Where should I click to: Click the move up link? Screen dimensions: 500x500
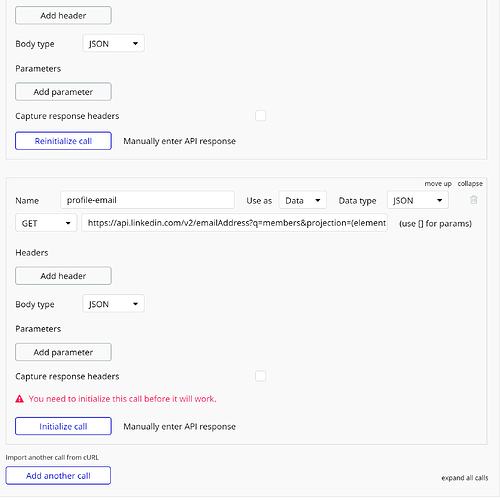click(438, 184)
